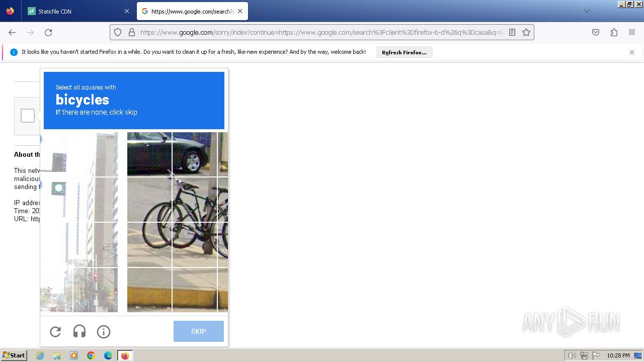644x362 pixels.
Task: View site security padlock info
Action: (x=132, y=32)
